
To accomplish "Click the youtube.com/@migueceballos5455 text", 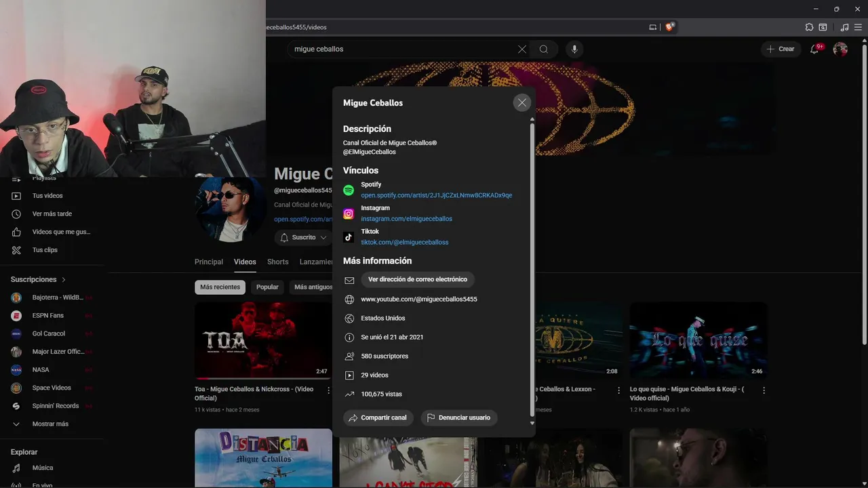I will pos(419,299).
